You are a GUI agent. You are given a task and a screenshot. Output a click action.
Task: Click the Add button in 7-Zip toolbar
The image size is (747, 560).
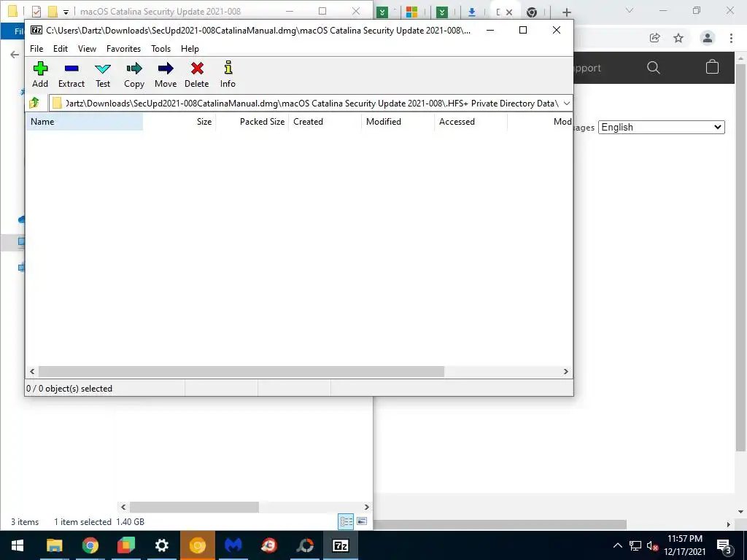pos(40,74)
